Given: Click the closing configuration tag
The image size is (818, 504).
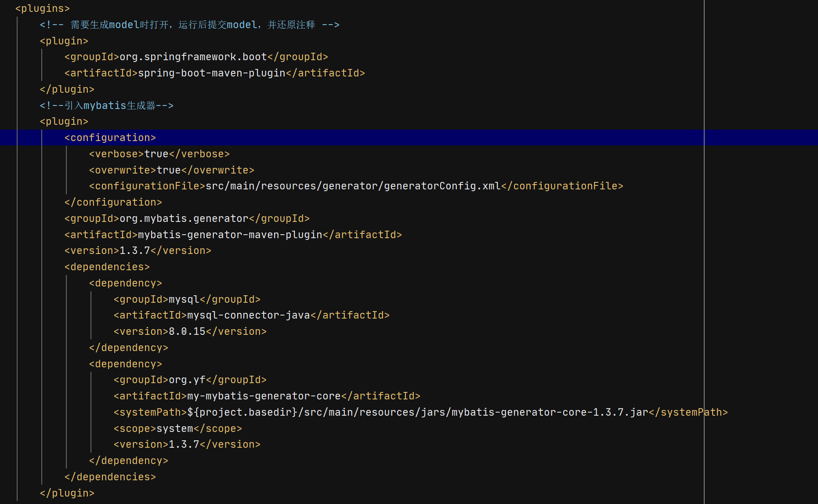Looking at the screenshot, I should click(113, 202).
